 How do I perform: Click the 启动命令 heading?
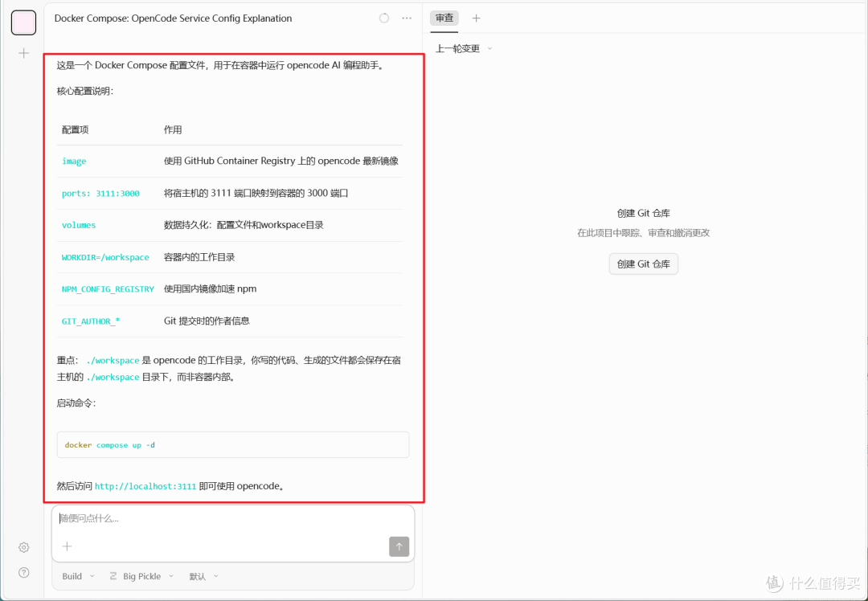coord(76,403)
